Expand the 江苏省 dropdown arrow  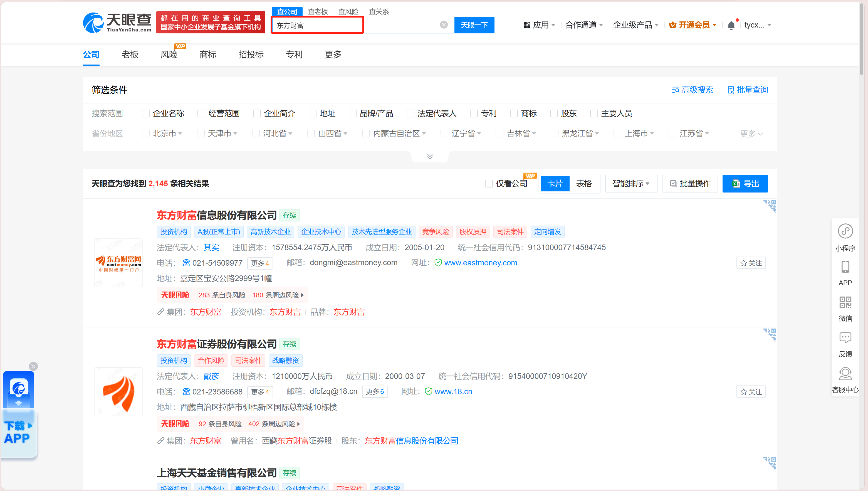point(707,134)
